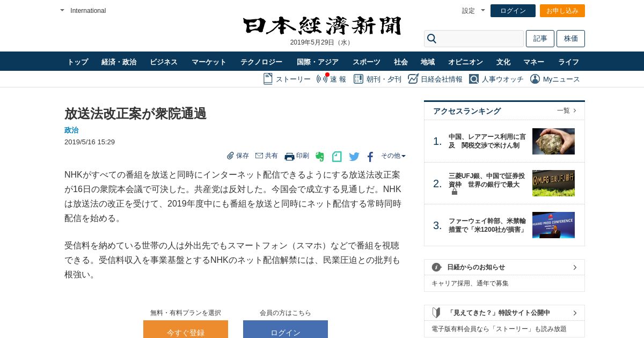Image resolution: width=644 pixels, height=338 pixels.
Task: Open the MUFG bank ranking thumbnail
Action: tap(553, 183)
